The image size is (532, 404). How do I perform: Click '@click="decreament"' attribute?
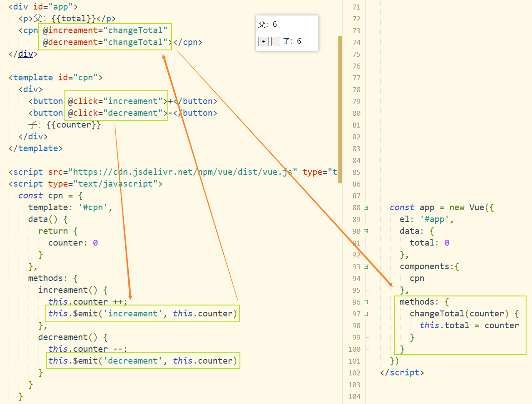(115, 113)
